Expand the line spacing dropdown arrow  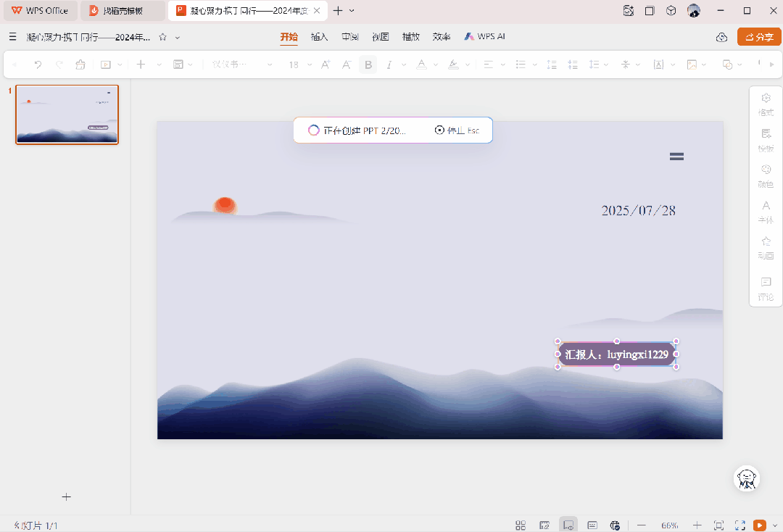pyautogui.click(x=606, y=65)
